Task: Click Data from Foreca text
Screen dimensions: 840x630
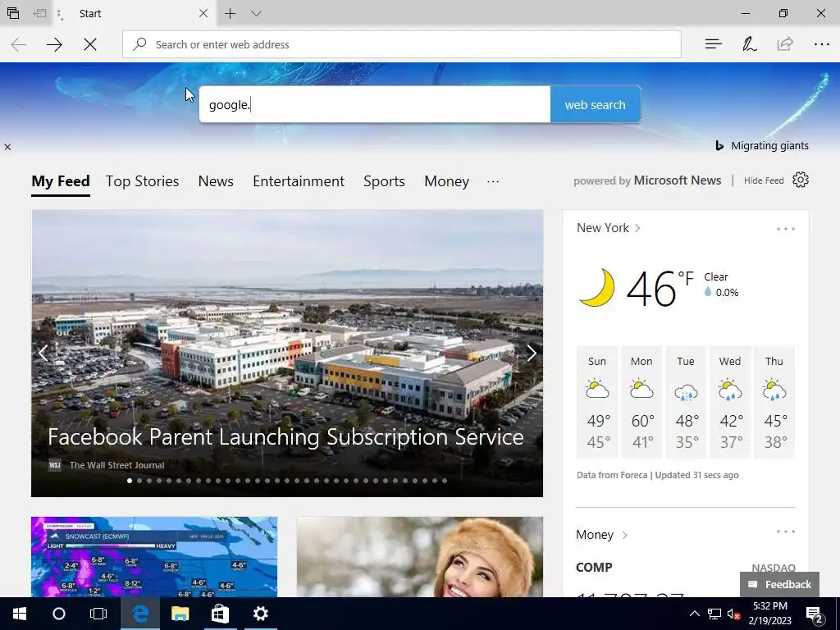Action: pos(612,475)
